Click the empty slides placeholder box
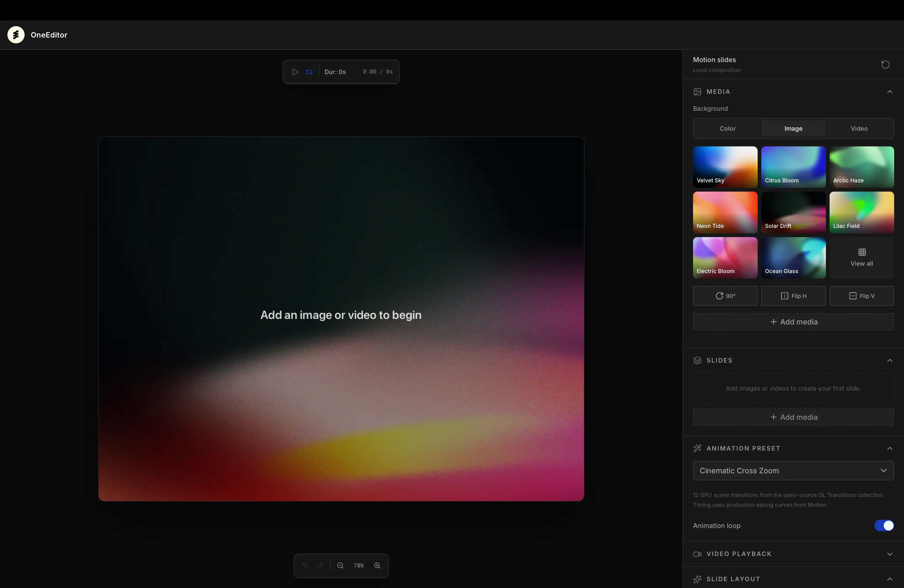The height and width of the screenshot is (588, 904). [x=793, y=388]
